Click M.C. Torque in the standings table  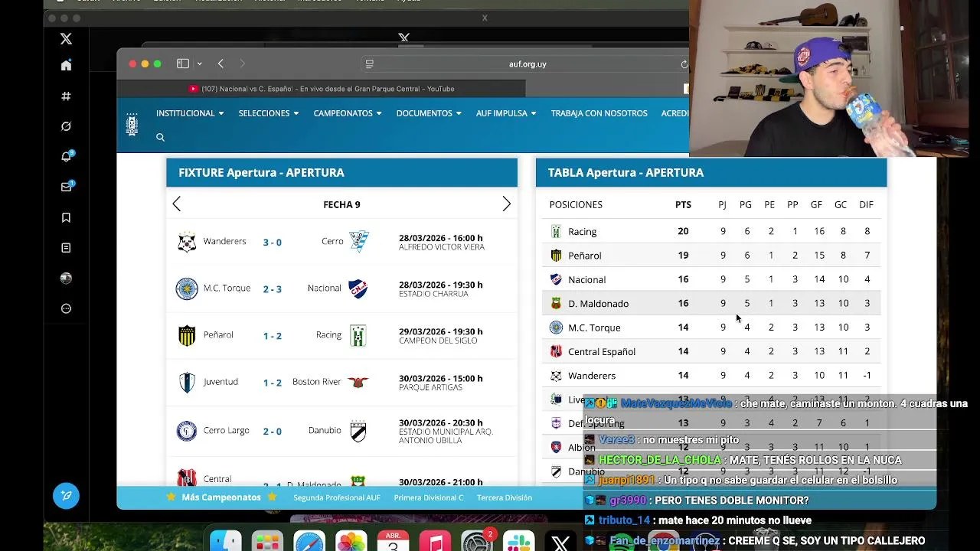[594, 328]
